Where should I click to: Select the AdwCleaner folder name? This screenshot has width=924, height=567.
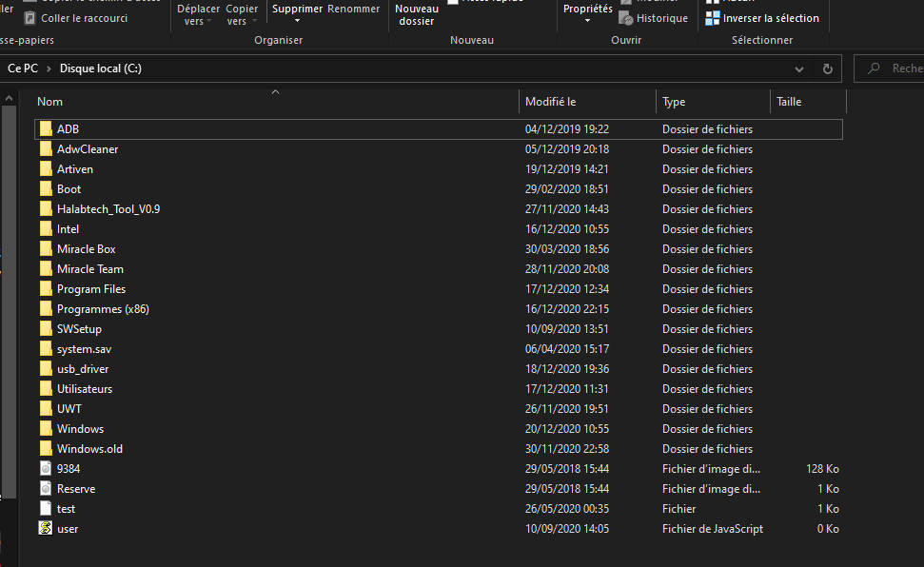click(x=88, y=149)
